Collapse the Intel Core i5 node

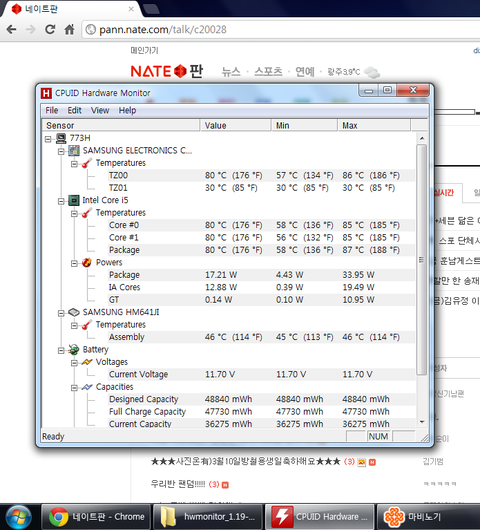tap(61, 201)
